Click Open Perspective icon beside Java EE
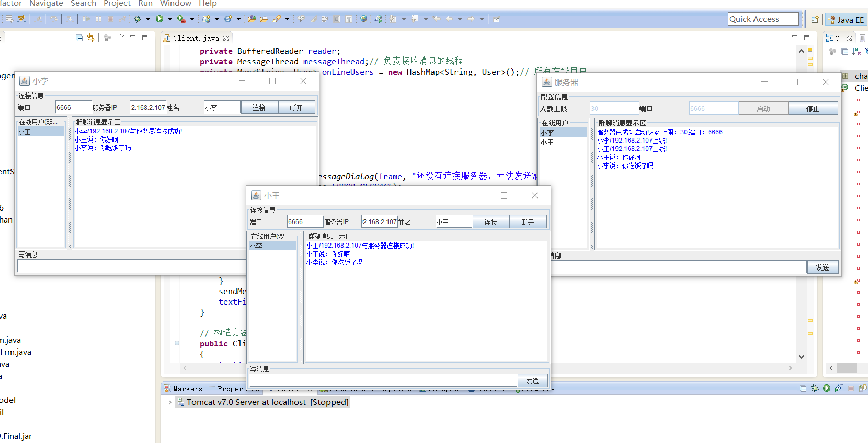This screenshot has height=443, width=868. click(x=814, y=20)
